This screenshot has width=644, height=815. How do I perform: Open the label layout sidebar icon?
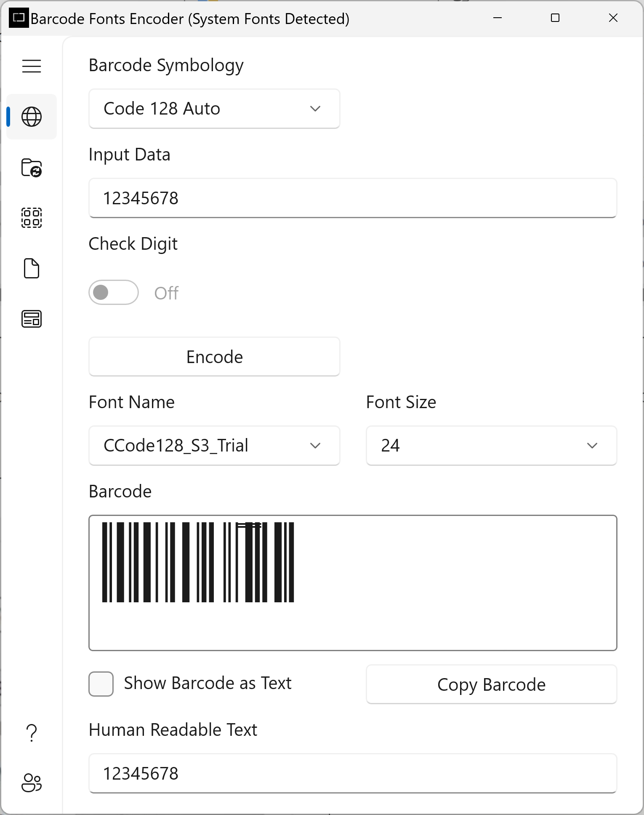[x=32, y=319]
